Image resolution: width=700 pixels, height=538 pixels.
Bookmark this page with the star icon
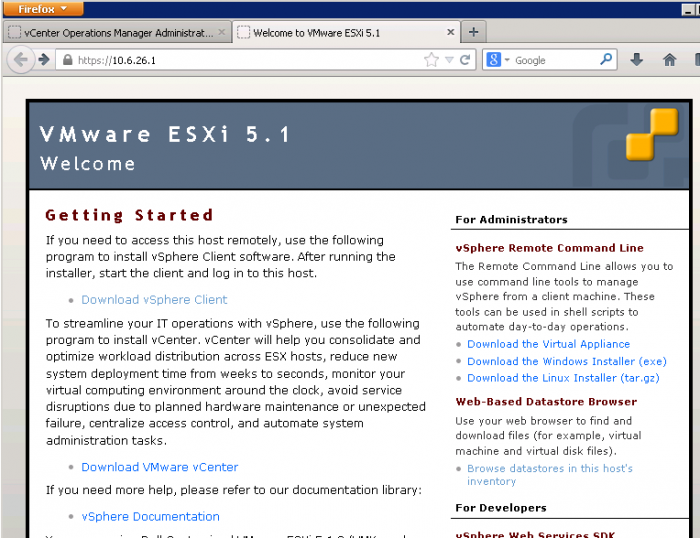coord(431,60)
